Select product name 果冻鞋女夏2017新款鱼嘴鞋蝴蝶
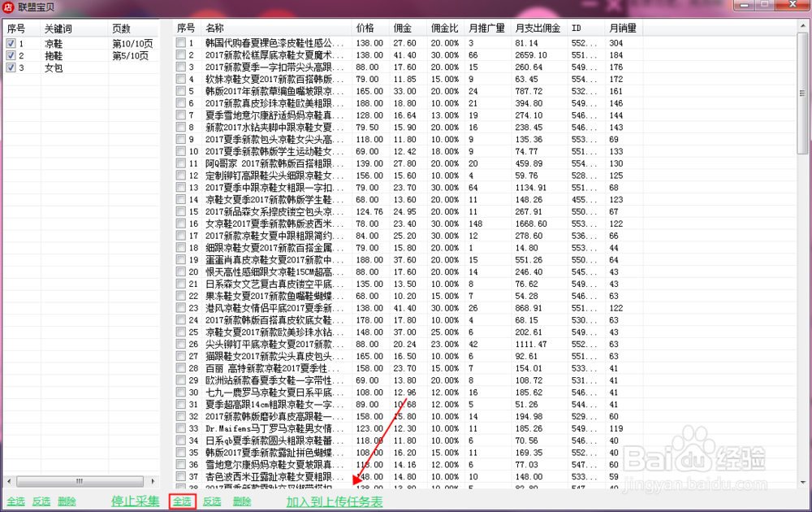 point(274,296)
